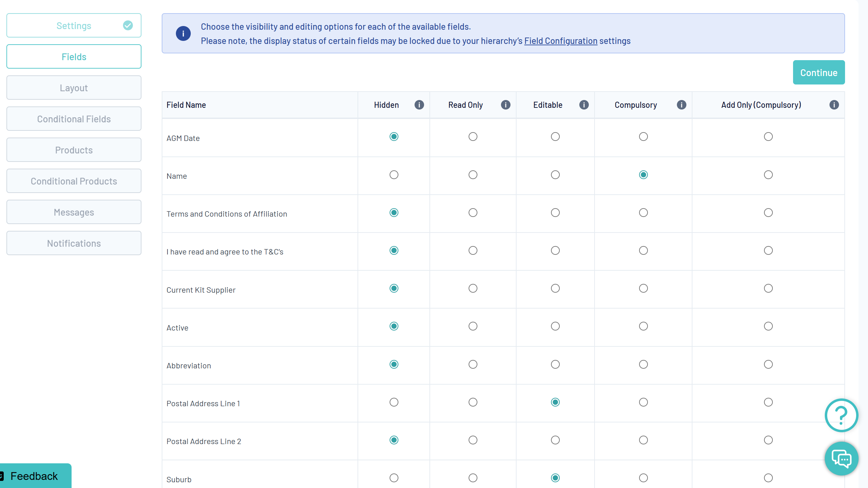Click the Hidden column info icon
This screenshot has width=868, height=488.
(x=419, y=105)
